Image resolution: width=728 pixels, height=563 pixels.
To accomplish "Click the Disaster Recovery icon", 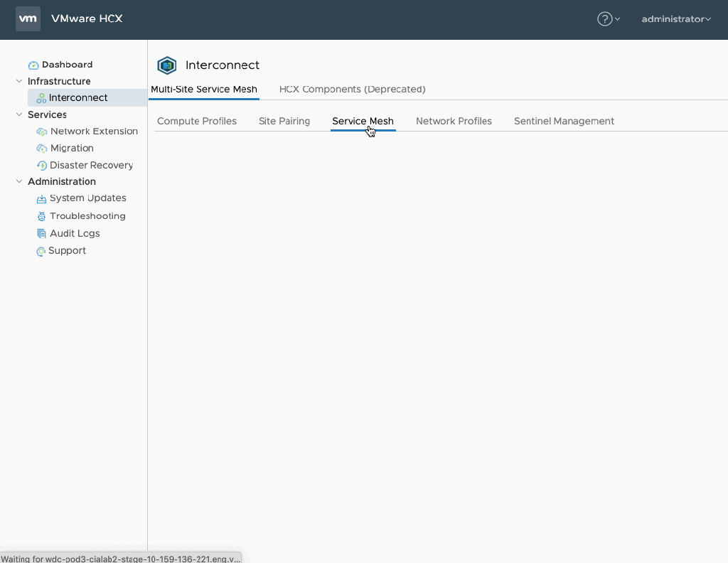I will point(42,166).
